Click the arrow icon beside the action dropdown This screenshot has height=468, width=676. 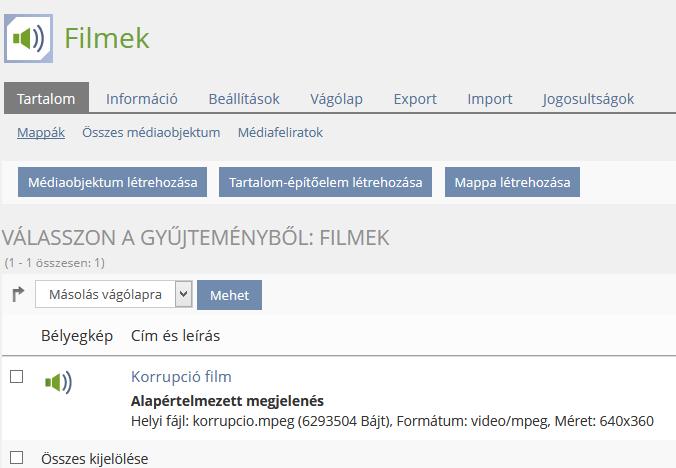tap(17, 294)
